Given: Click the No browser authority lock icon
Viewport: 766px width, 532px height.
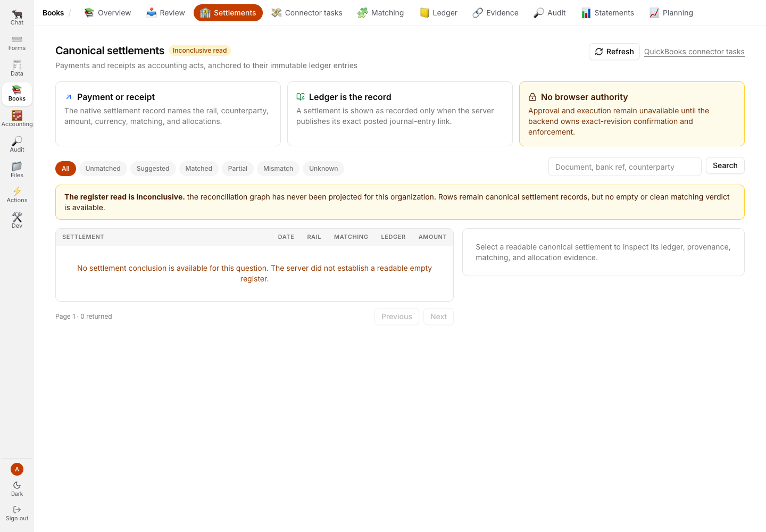Looking at the screenshot, I should pyautogui.click(x=532, y=97).
